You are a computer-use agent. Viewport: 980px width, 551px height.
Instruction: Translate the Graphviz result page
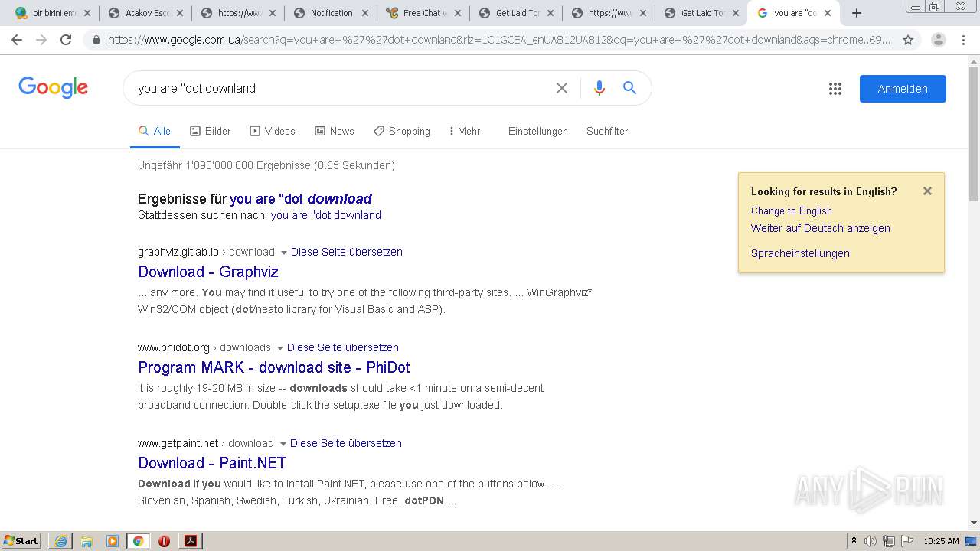(347, 252)
